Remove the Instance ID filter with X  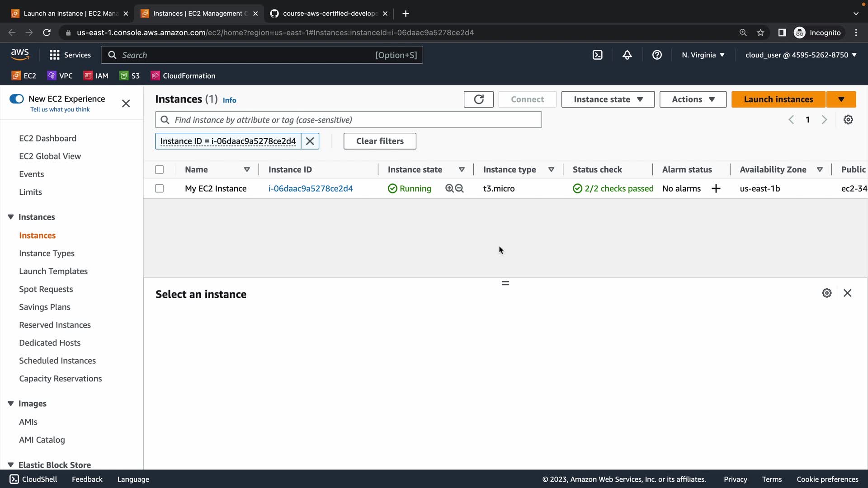point(310,141)
